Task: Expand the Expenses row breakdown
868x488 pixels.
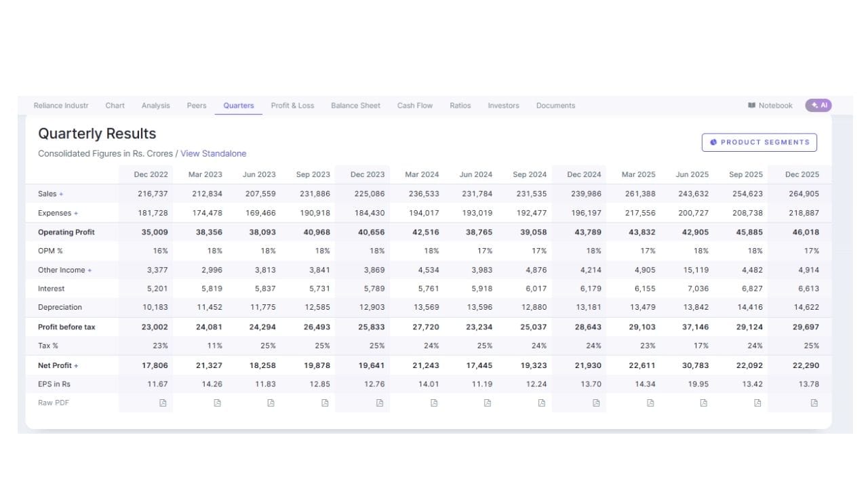Action: point(76,213)
